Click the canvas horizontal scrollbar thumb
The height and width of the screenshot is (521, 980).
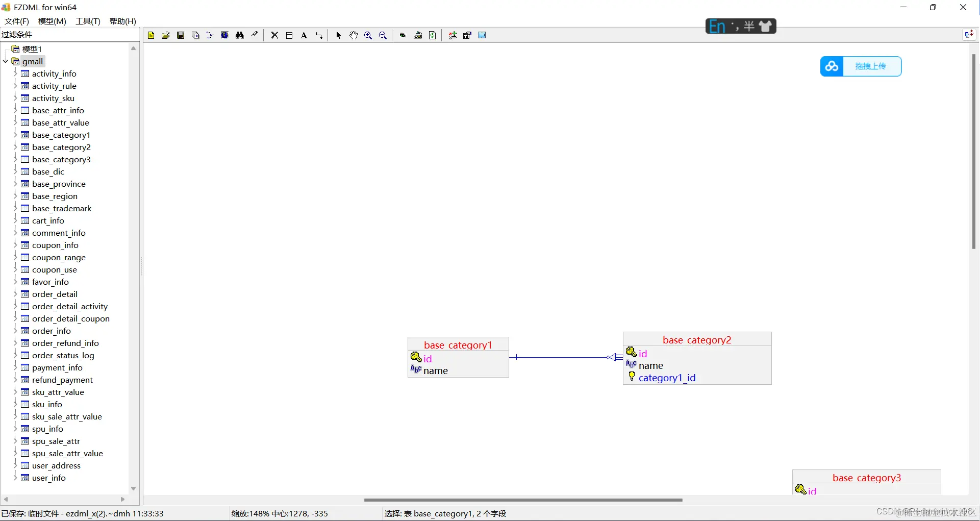pos(523,500)
